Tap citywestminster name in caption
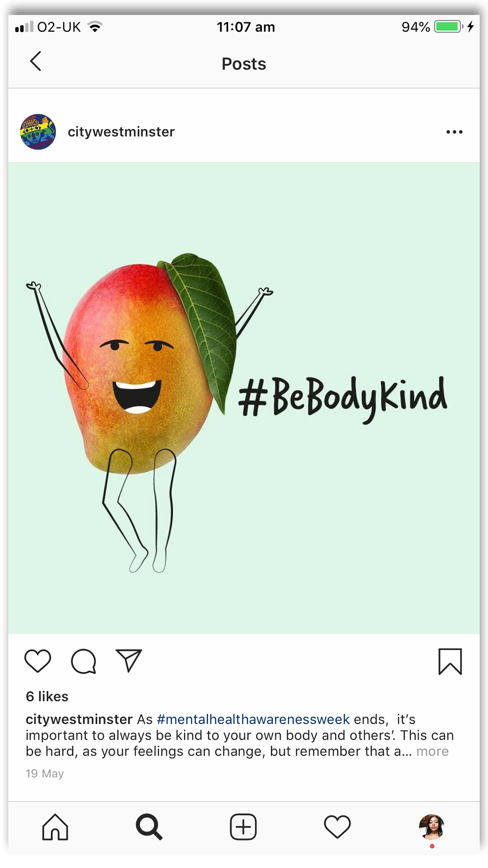 tap(79, 719)
